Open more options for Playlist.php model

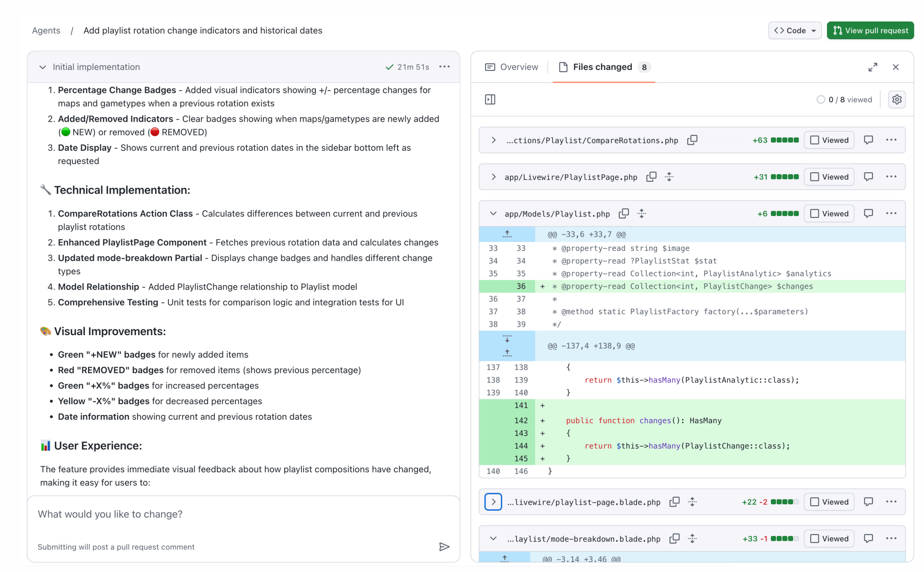point(891,214)
